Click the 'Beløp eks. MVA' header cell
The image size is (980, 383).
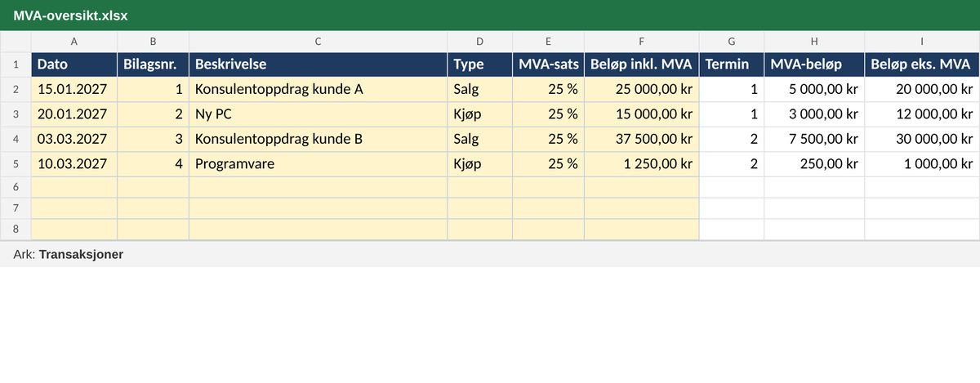[922, 65]
